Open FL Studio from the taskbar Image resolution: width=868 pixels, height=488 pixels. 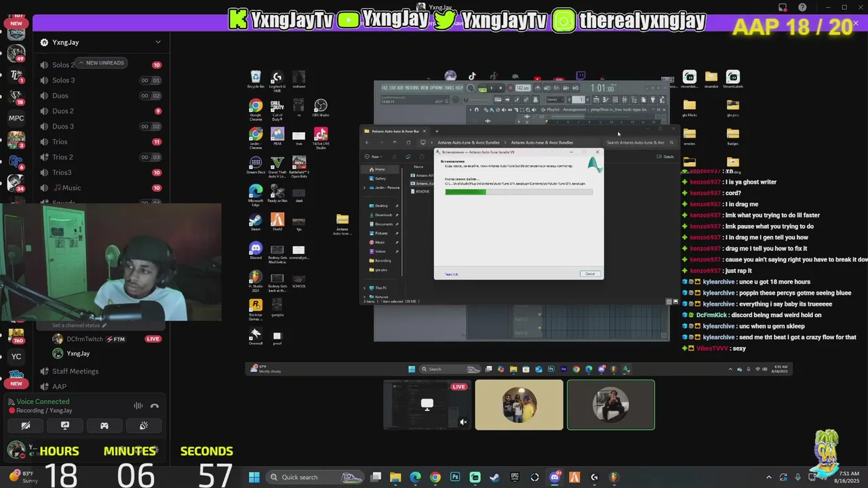click(614, 477)
